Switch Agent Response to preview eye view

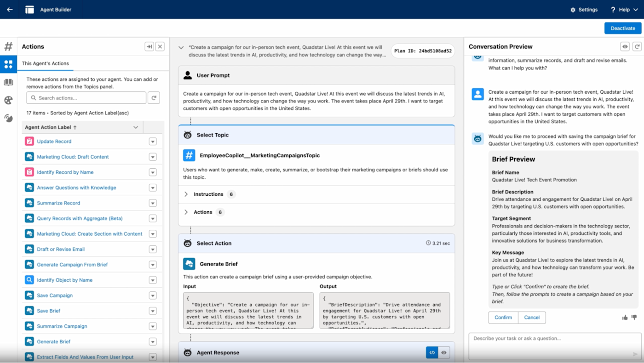(444, 352)
